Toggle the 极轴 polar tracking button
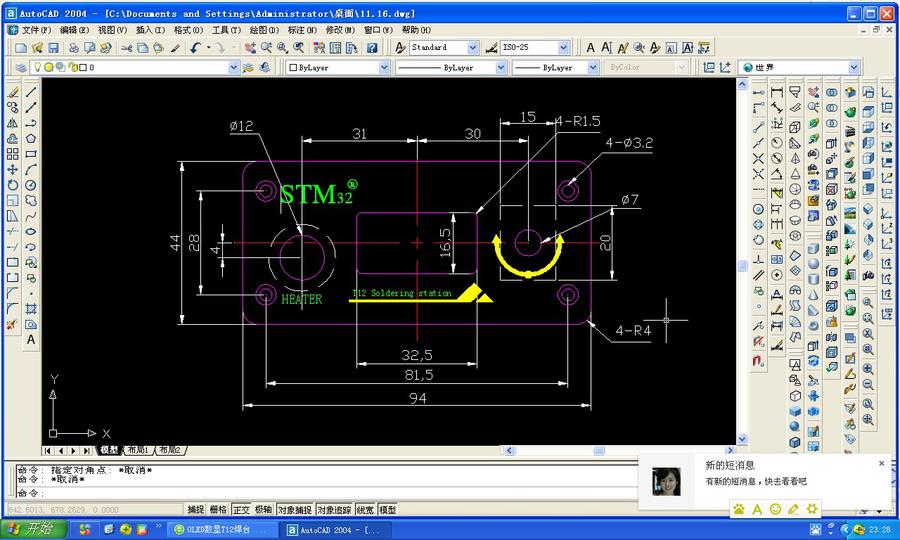Image resolution: width=900 pixels, height=540 pixels. click(263, 510)
